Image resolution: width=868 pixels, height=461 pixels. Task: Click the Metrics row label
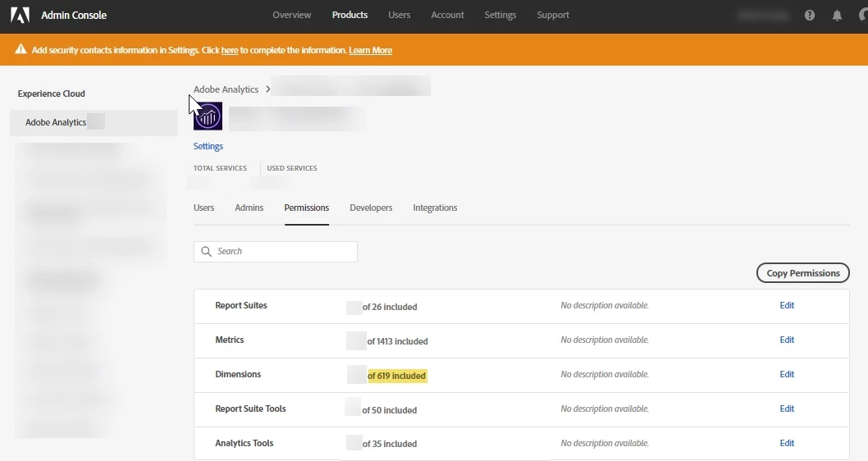[229, 340]
